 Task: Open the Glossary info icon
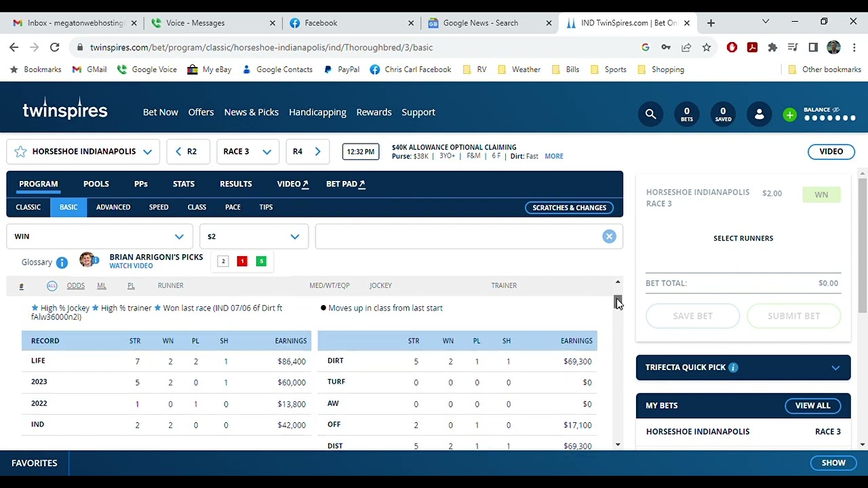pos(62,262)
